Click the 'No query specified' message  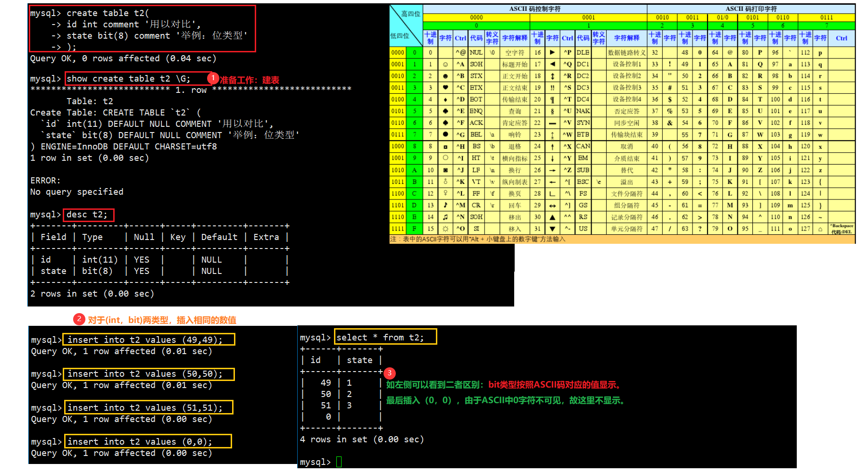tap(77, 192)
